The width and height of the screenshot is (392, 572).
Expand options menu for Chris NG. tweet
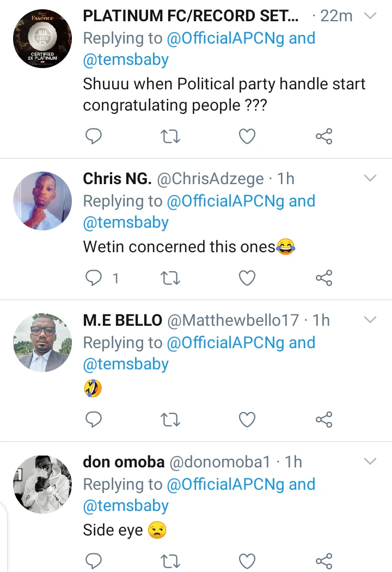coord(370,178)
